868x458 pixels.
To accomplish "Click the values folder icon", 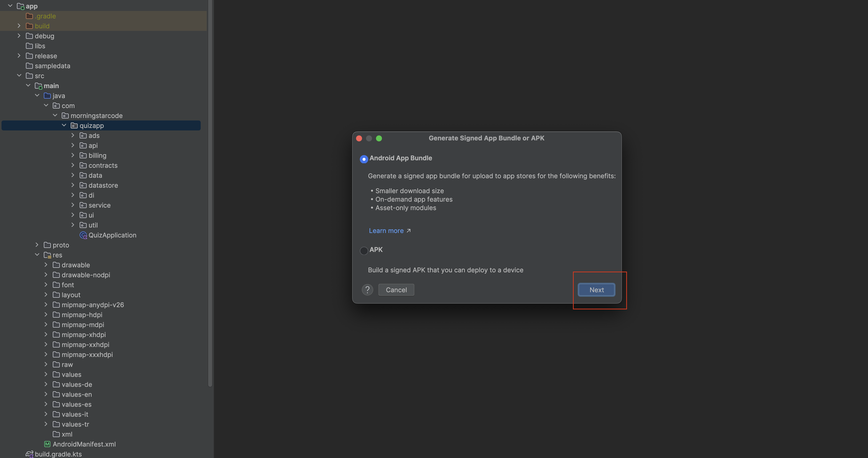I will click(56, 374).
